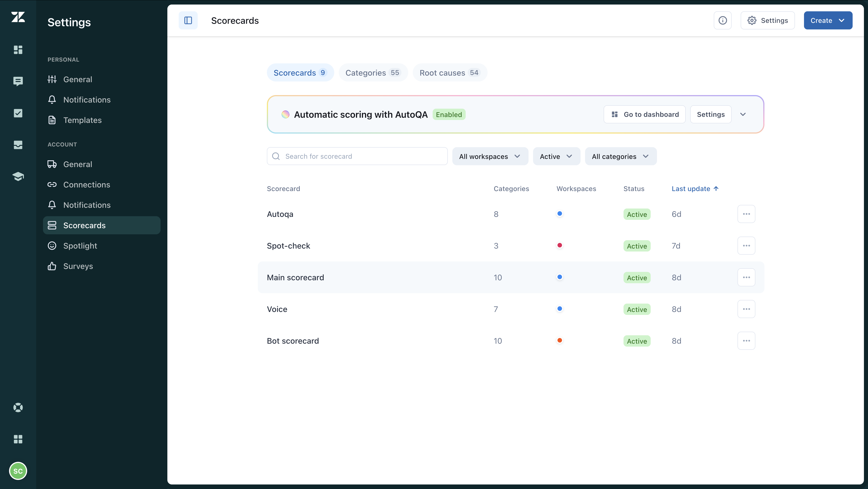Open the All workspaces dropdown
868x489 pixels.
click(x=490, y=156)
